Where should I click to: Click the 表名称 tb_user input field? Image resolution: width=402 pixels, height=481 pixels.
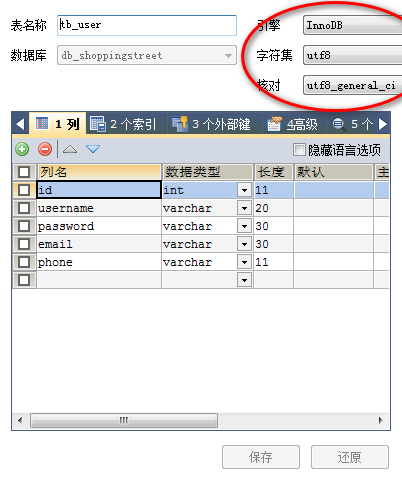click(147, 25)
